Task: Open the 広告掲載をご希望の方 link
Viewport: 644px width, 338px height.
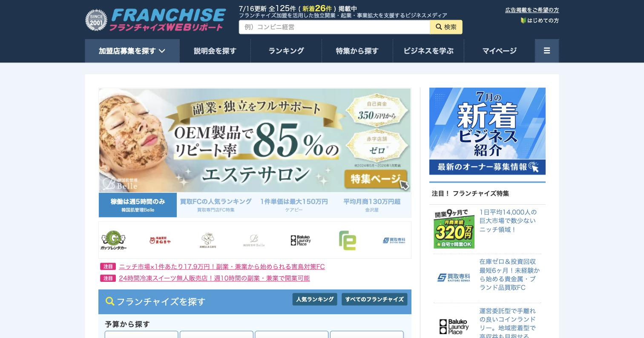Action: (532, 10)
